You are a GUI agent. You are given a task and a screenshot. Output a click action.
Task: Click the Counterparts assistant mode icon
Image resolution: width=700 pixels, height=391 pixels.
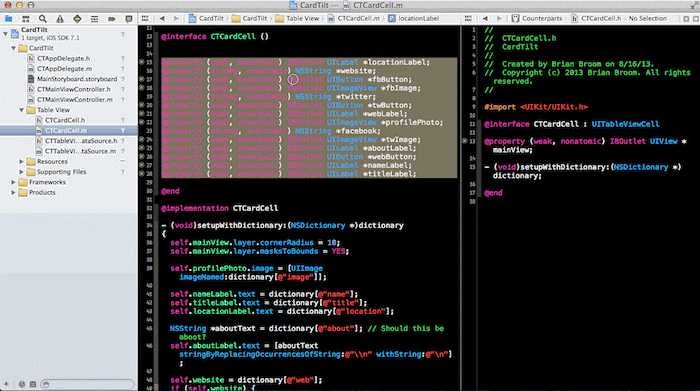coord(515,18)
